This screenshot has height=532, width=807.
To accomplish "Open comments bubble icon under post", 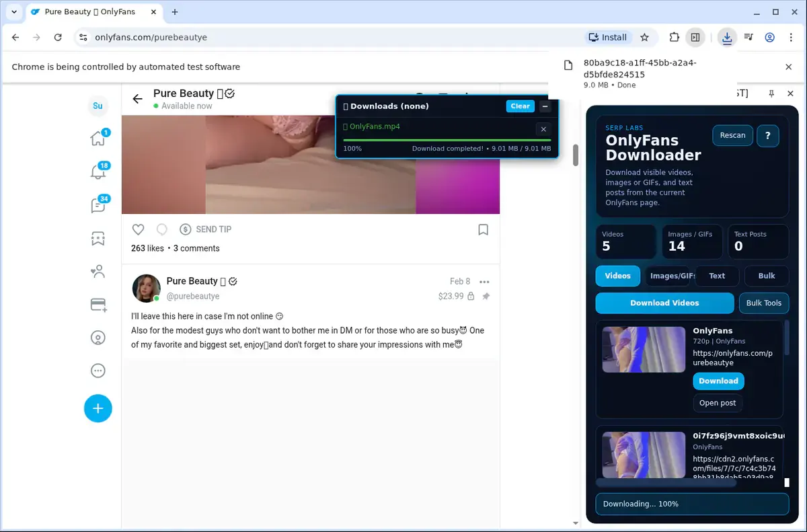I will coord(161,229).
